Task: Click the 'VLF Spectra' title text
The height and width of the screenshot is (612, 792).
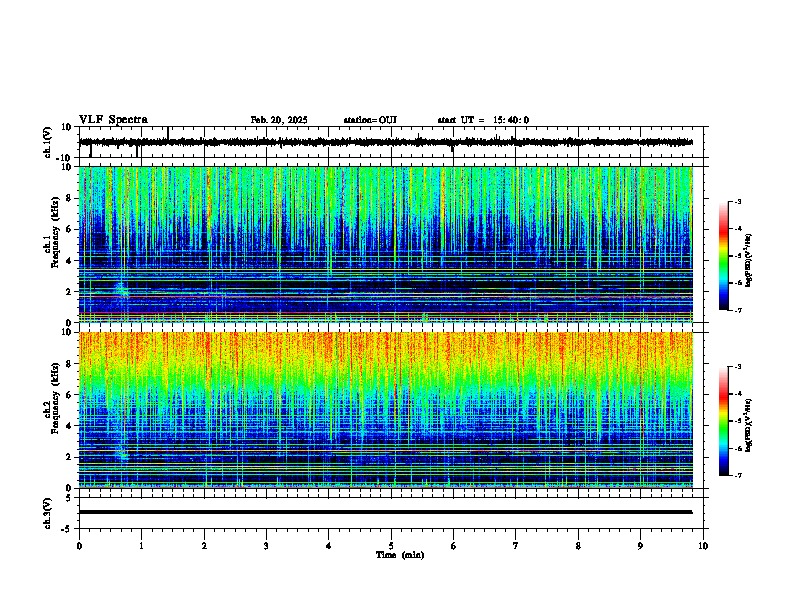Action: tap(113, 120)
